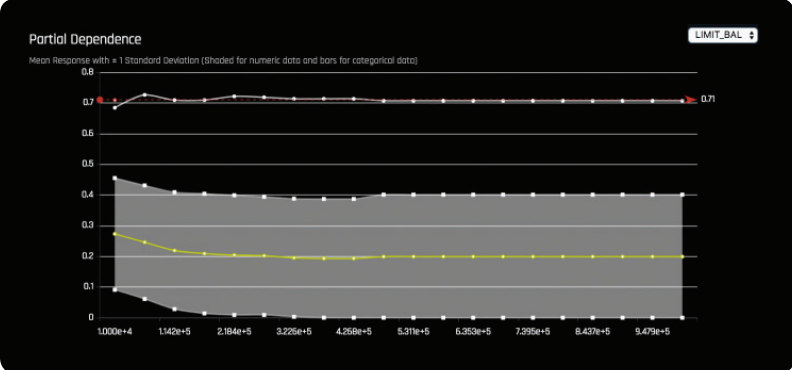792x370 pixels.
Task: Click the last yellow mean point at far right
Action: coord(682,256)
